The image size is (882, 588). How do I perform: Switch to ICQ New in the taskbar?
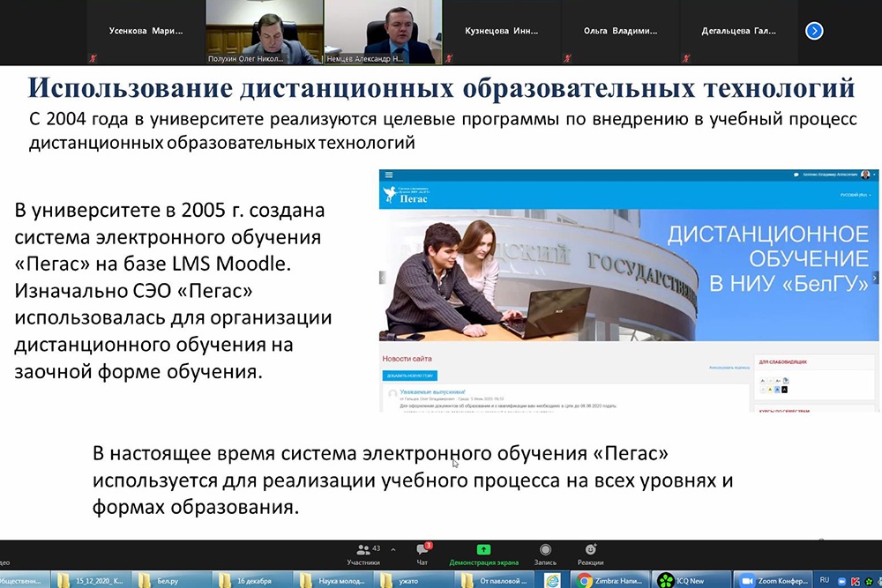pyautogui.click(x=684, y=580)
